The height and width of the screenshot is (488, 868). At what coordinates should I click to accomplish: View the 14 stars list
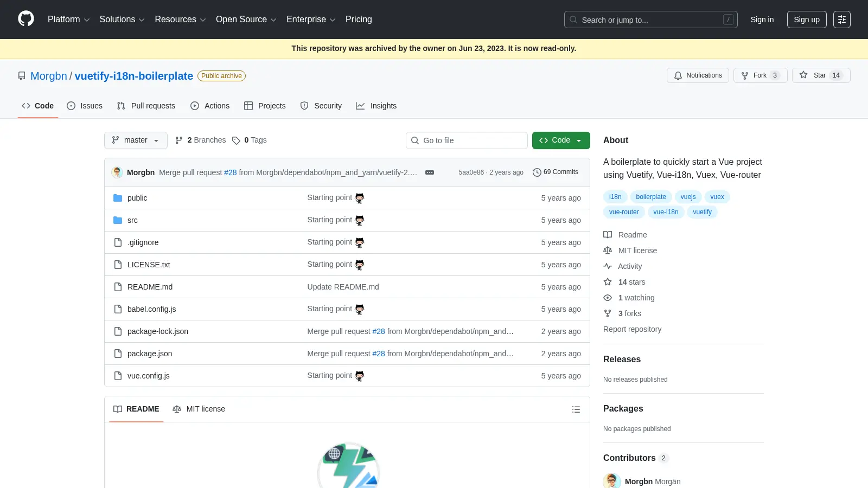[624, 282]
